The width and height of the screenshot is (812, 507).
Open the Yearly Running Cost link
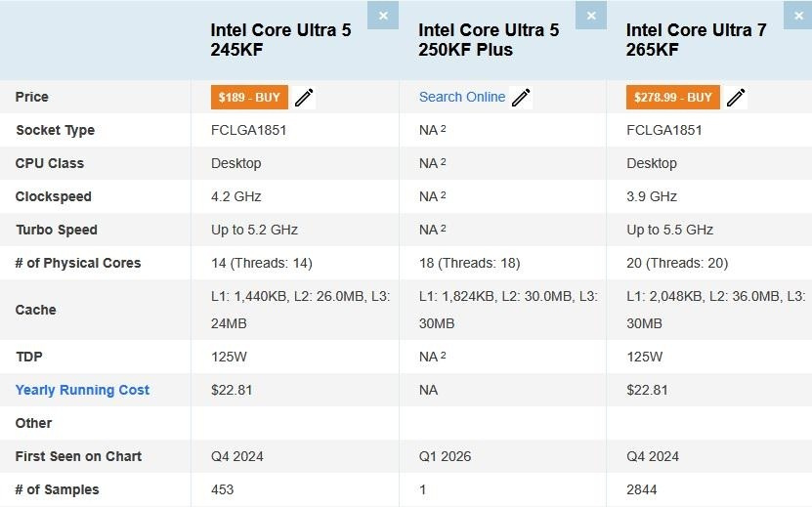[82, 390]
